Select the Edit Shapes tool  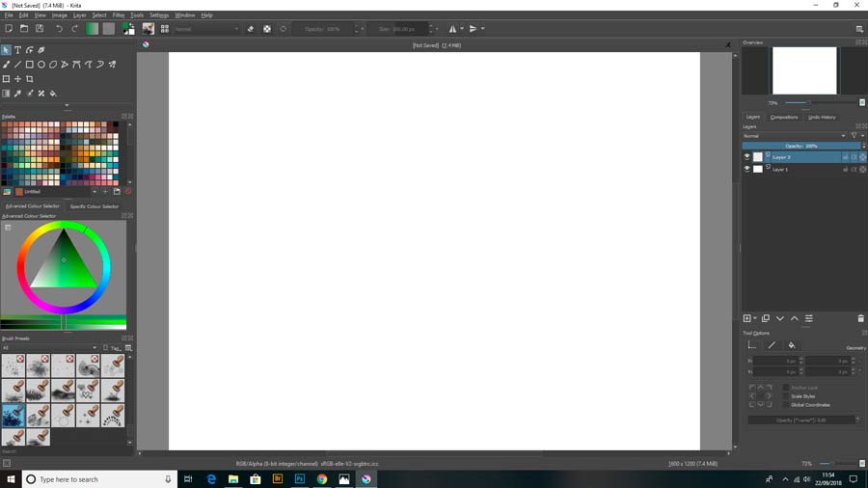coord(29,50)
